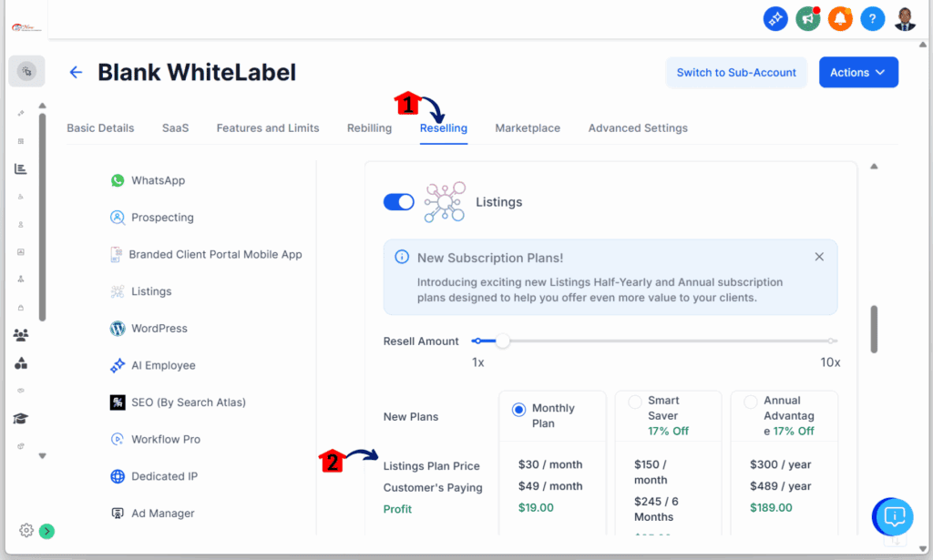The height and width of the screenshot is (560, 933).
Task: Click sidebar scroll up arrow
Action: click(x=42, y=106)
